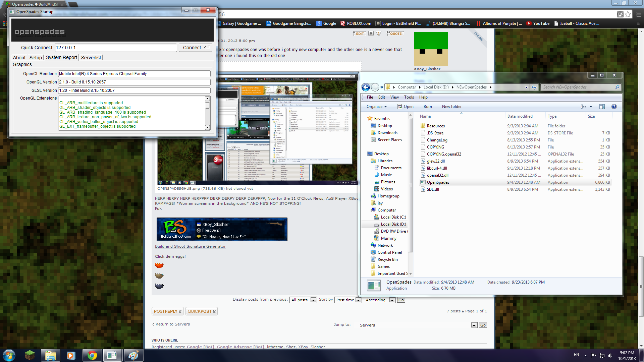Click the Explorer refresh button

[534, 87]
